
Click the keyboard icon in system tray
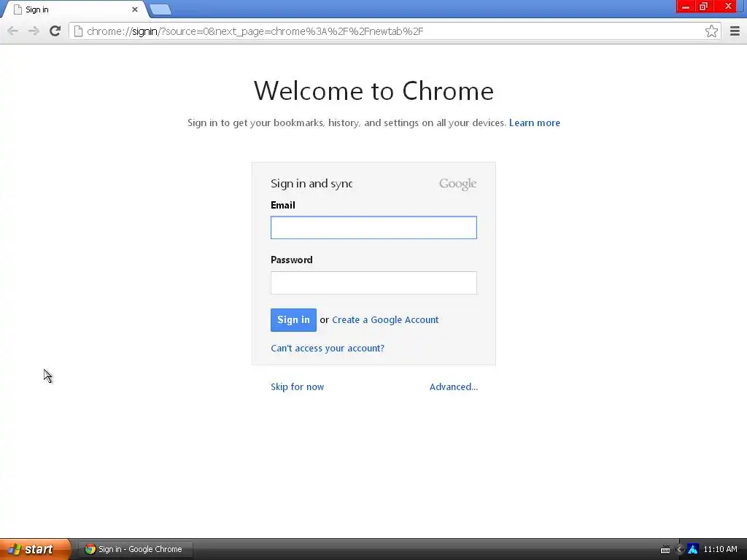665,550
